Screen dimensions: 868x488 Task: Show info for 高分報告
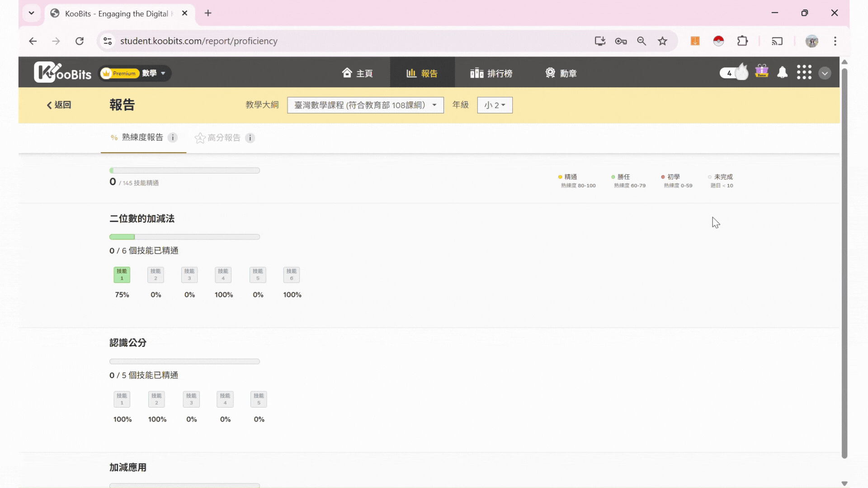(250, 138)
